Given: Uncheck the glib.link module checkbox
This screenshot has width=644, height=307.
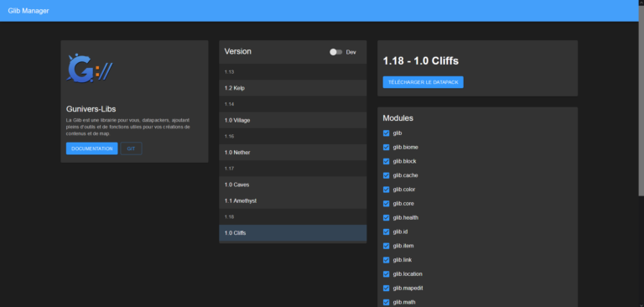Looking at the screenshot, I should coord(386,260).
